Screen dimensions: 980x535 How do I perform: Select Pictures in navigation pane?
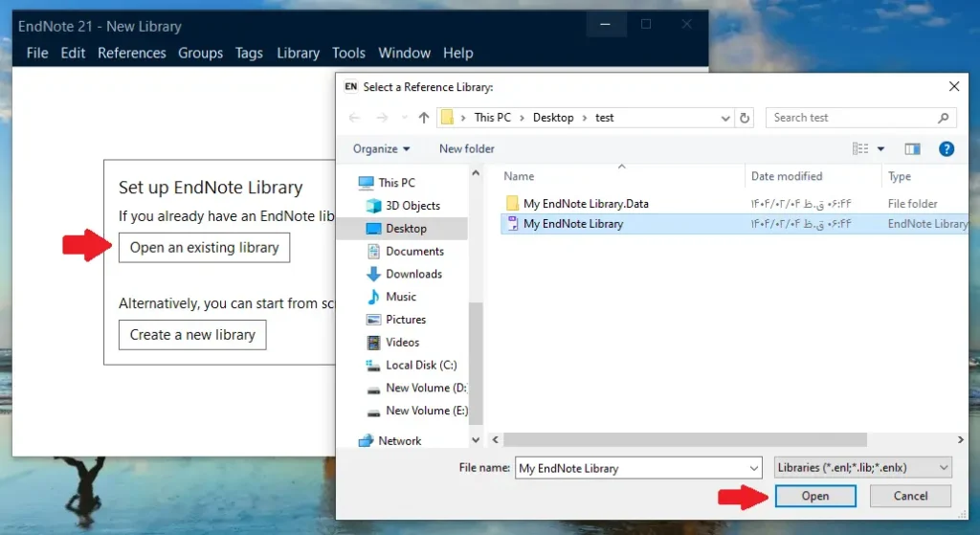406,320
